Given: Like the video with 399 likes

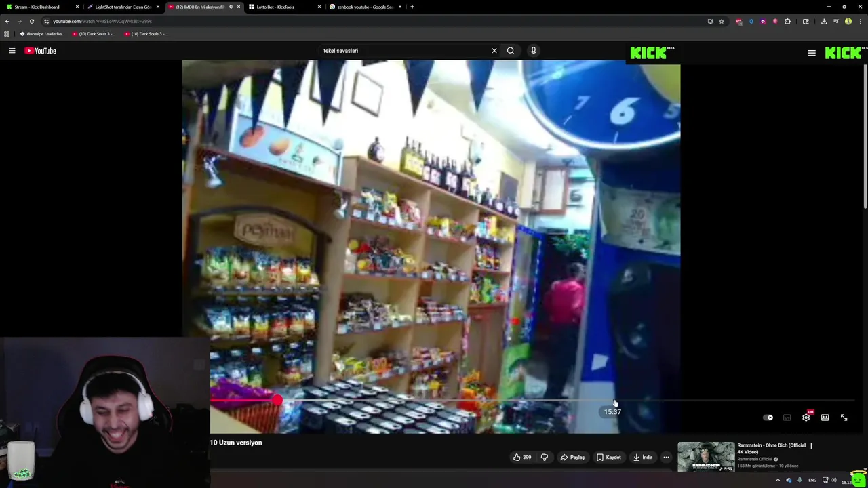Looking at the screenshot, I should (522, 457).
